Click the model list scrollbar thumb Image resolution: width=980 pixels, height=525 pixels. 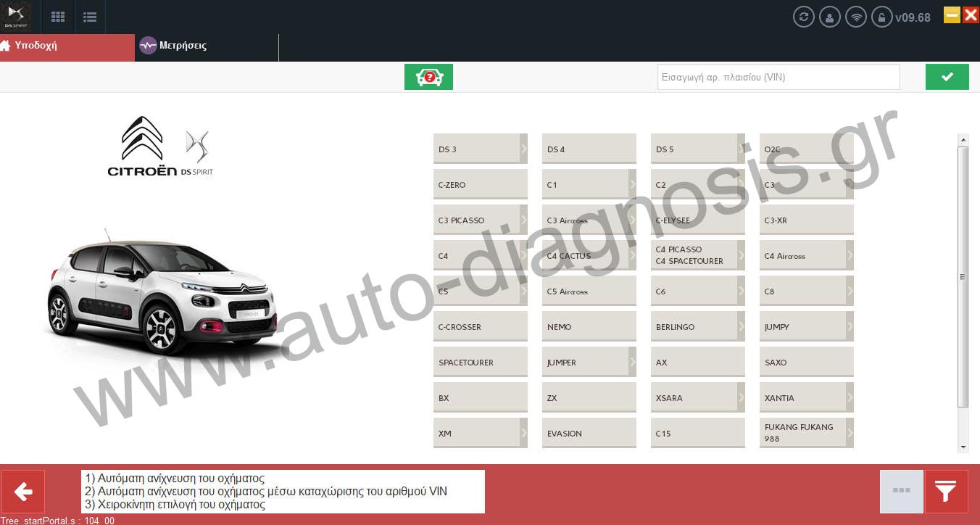coord(963,276)
